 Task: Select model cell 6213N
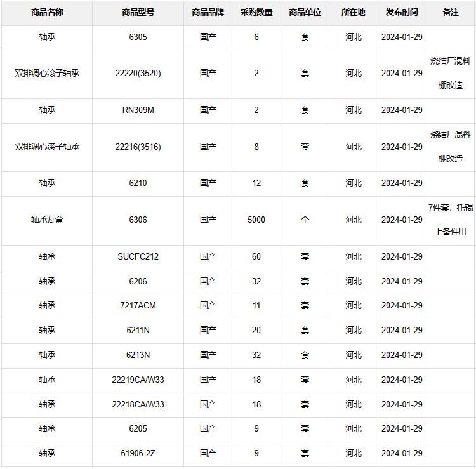pyautogui.click(x=138, y=355)
